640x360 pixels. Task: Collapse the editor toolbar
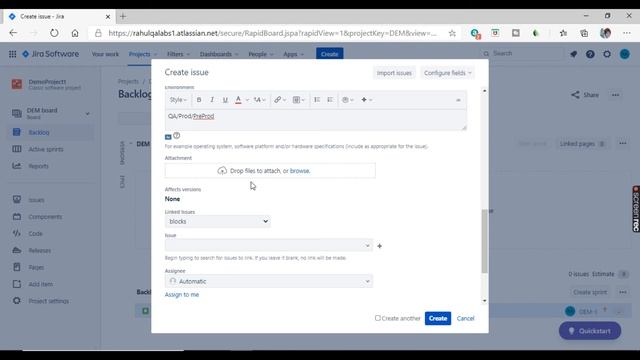point(458,100)
